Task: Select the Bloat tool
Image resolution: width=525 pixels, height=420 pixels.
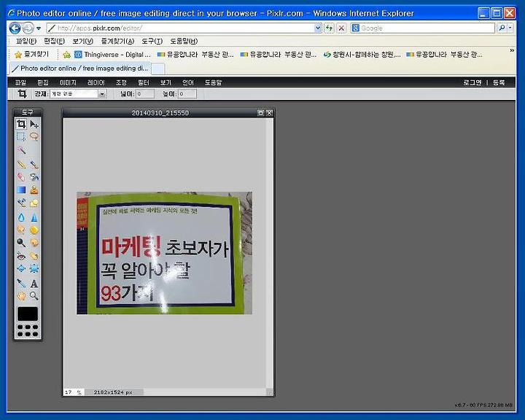Action: [21, 268]
